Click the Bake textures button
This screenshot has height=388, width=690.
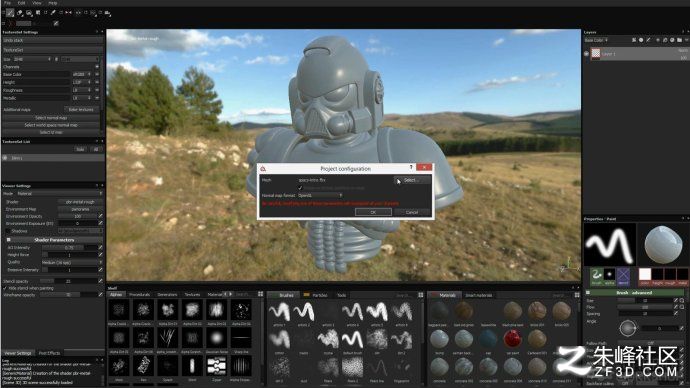click(x=81, y=110)
